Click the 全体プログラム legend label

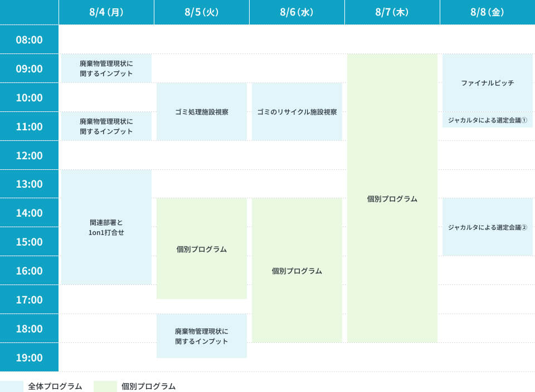click(55, 386)
